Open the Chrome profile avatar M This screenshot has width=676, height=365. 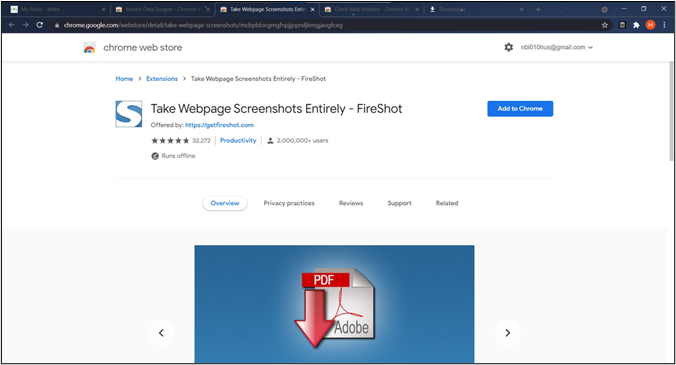tap(651, 25)
